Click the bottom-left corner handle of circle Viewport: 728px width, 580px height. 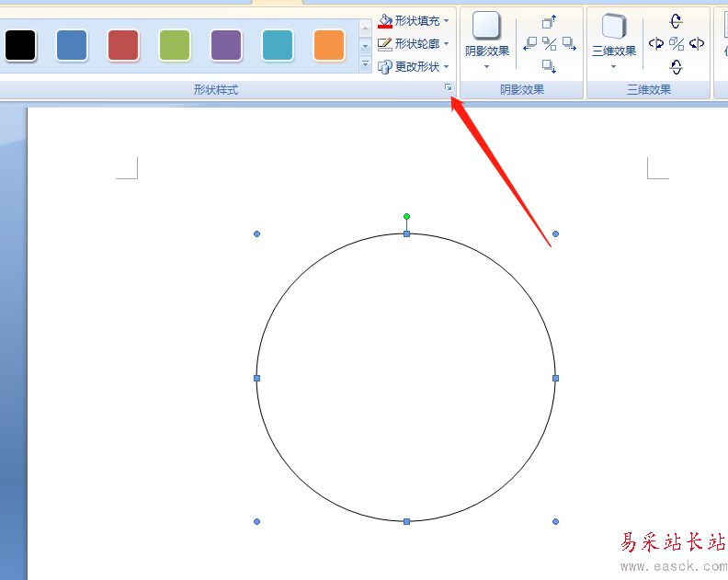[256, 521]
